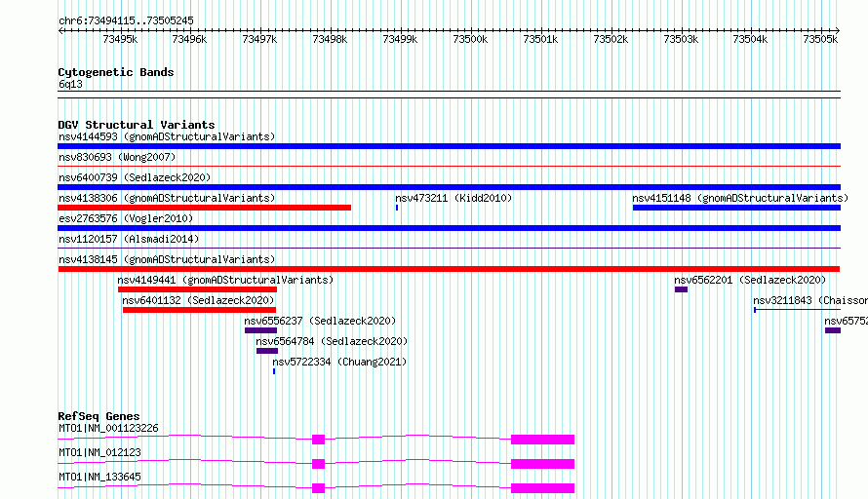This screenshot has width=868, height=499.
Task: Click the small exon of MTO1|NM_133645
Action: tap(318, 488)
